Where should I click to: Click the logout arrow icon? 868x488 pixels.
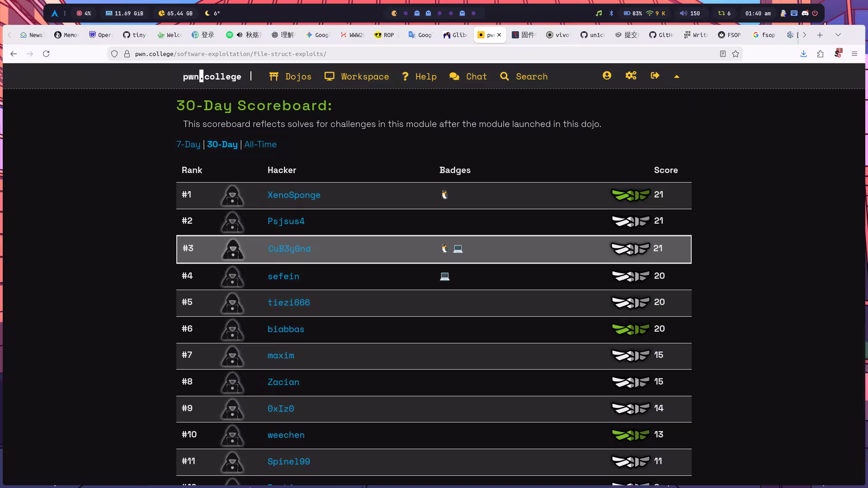[655, 75]
